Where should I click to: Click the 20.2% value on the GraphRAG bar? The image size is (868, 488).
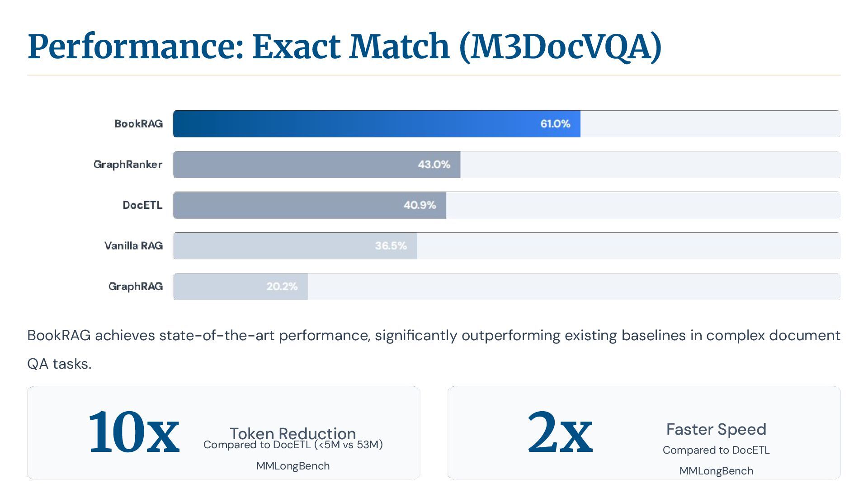282,286
